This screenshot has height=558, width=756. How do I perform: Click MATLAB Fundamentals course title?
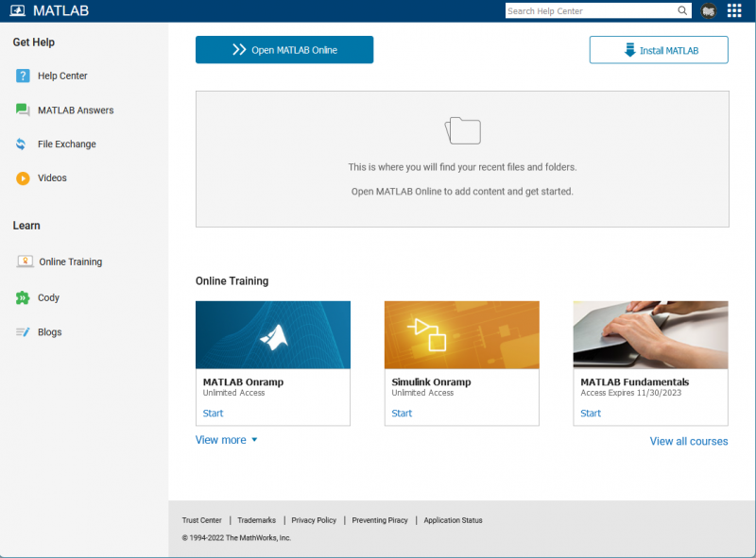pos(634,381)
